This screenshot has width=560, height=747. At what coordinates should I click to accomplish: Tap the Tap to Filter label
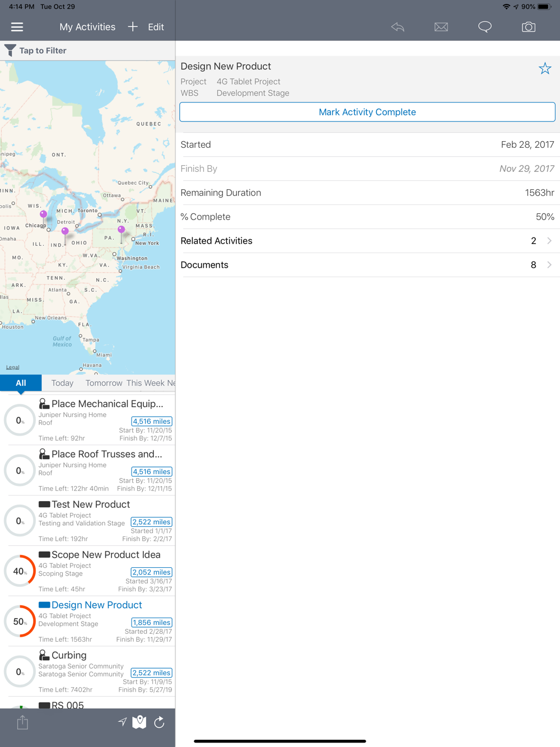click(x=43, y=50)
